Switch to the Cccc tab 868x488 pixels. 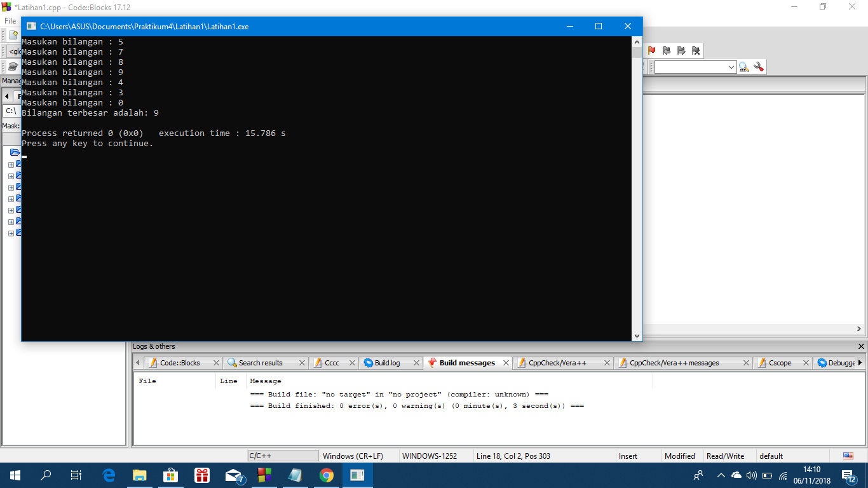[332, 363]
